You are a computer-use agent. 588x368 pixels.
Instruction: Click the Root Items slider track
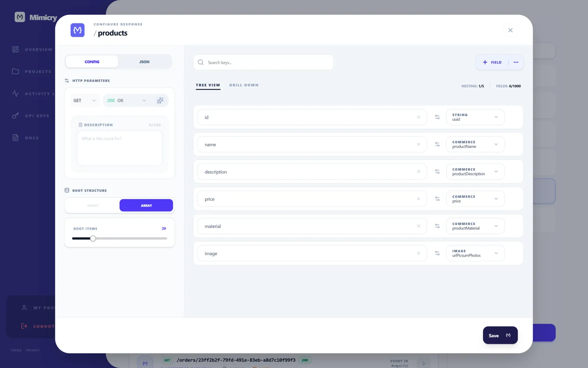[x=119, y=238]
